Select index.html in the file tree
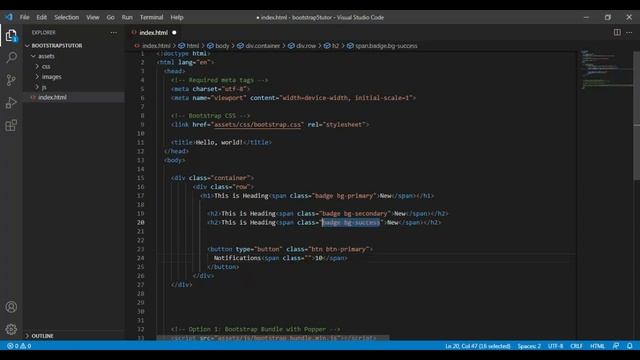This screenshot has height=360, width=640. [x=52, y=97]
